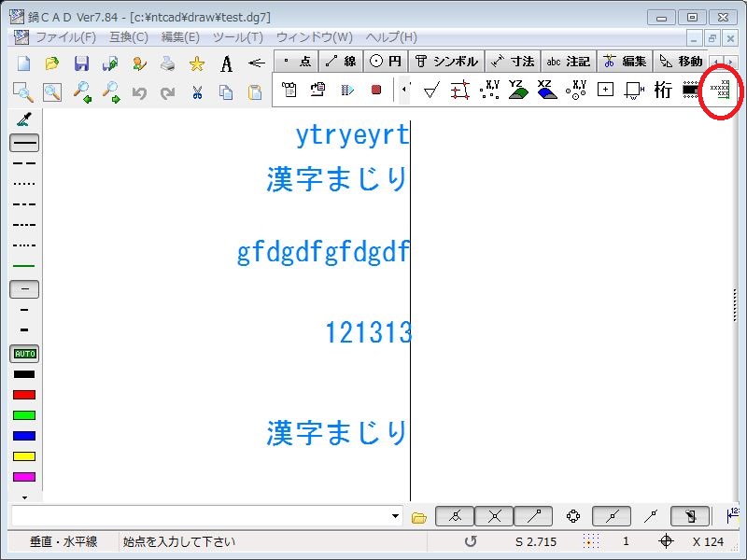This screenshot has width=747, height=560.
Task: Click the blue play arrow icon
Action: coord(347,90)
